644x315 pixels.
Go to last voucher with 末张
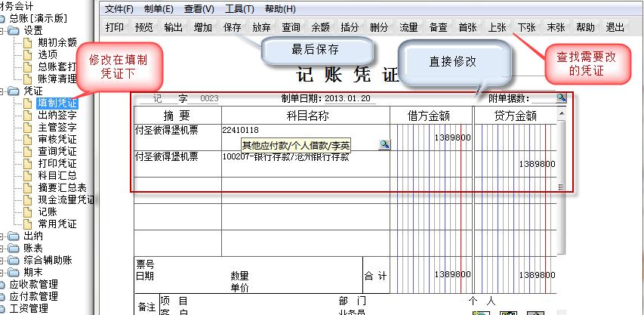coord(556,27)
